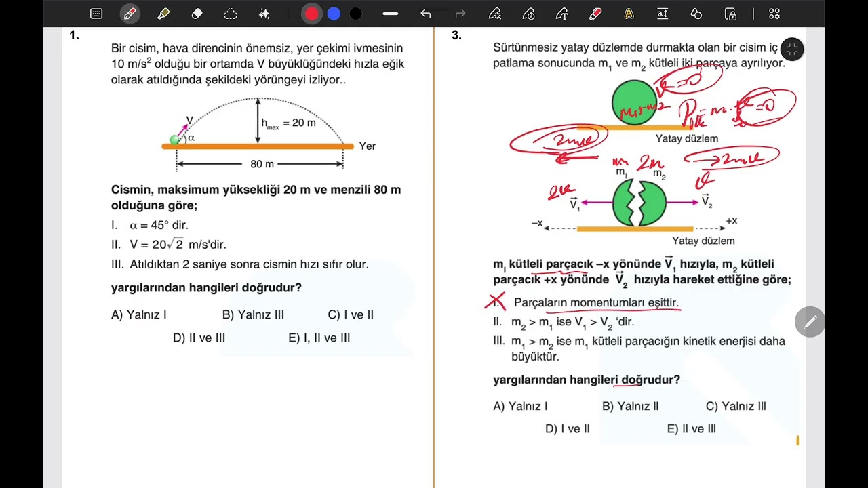The image size is (868, 488).
Task: Choose the blue pen color
Action: coord(334,14)
